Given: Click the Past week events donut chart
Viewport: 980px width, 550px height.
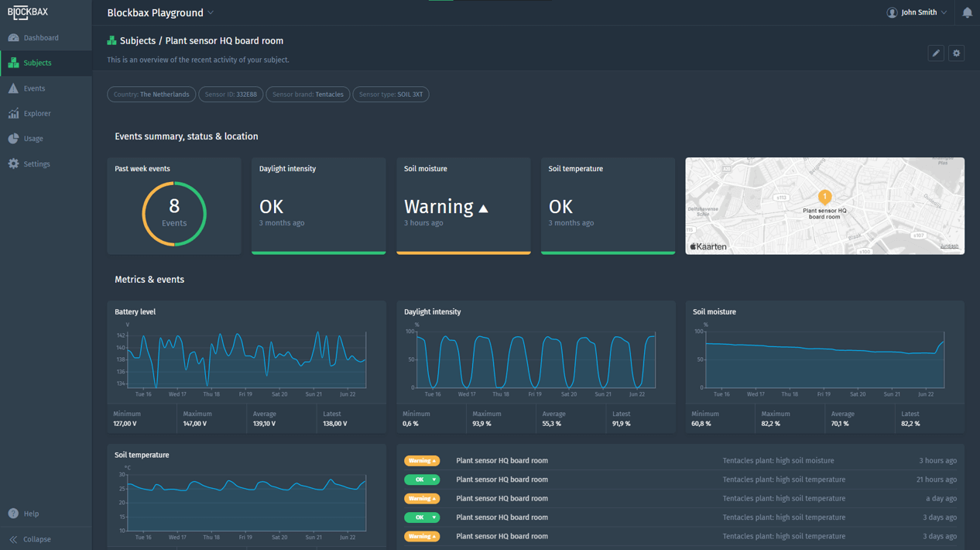Looking at the screenshot, I should [x=174, y=213].
